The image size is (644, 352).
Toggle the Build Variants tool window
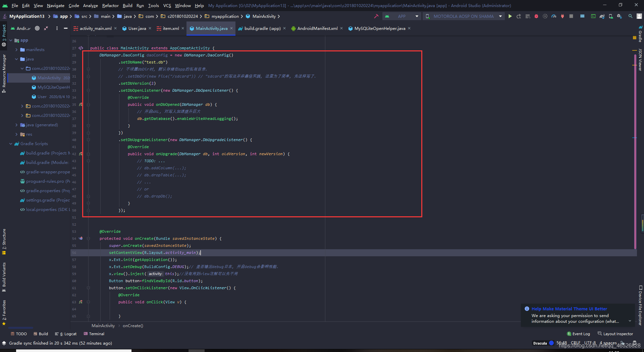pos(4,277)
